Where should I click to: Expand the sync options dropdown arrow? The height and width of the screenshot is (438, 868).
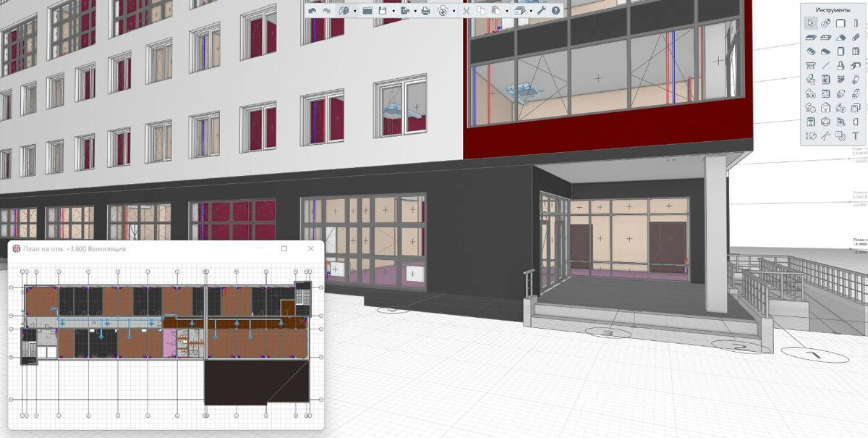click(454, 11)
